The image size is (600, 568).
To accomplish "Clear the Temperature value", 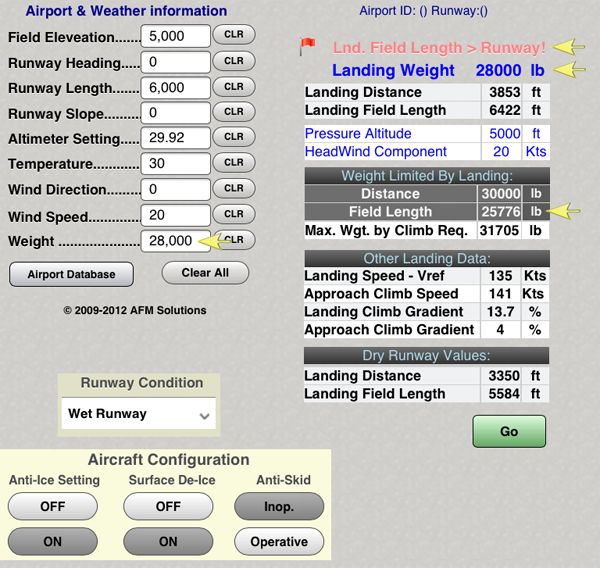I will [x=234, y=162].
